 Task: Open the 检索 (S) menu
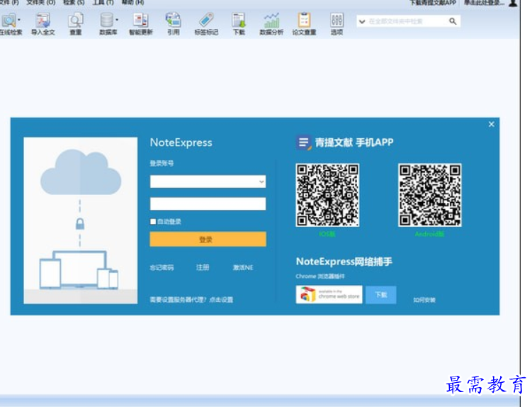click(x=74, y=2)
